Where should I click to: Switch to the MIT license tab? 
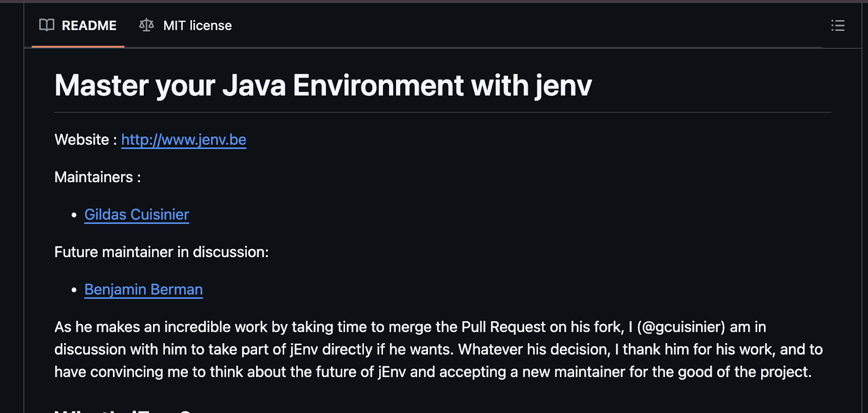point(197,26)
